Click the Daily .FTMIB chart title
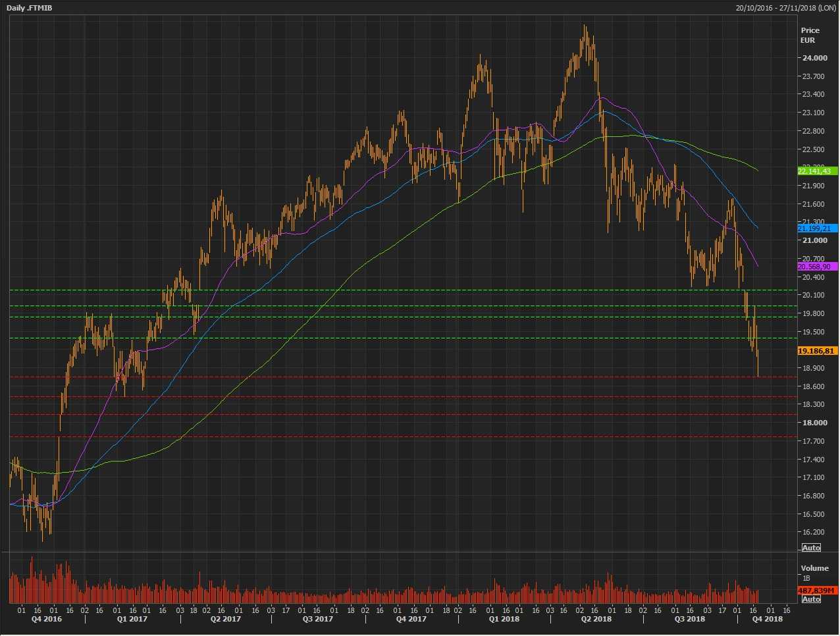Screen dimensions: 840x636 30,8
